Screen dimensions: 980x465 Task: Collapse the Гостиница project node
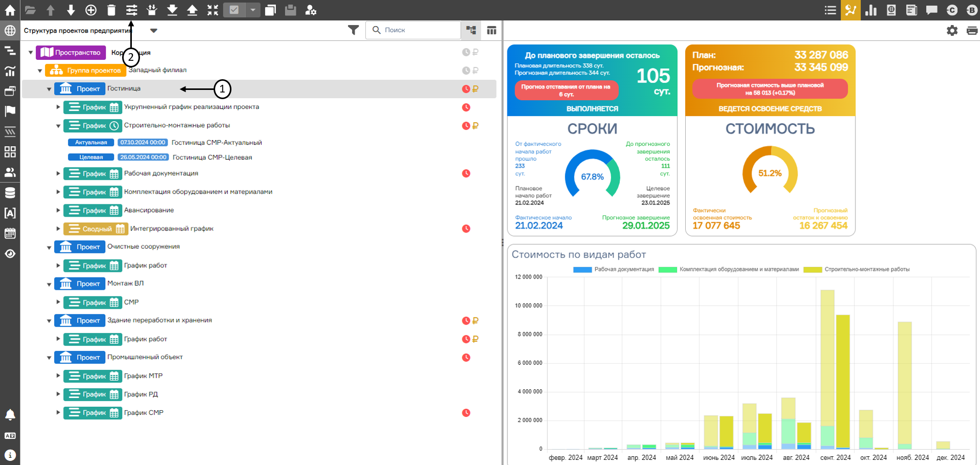[x=49, y=89]
